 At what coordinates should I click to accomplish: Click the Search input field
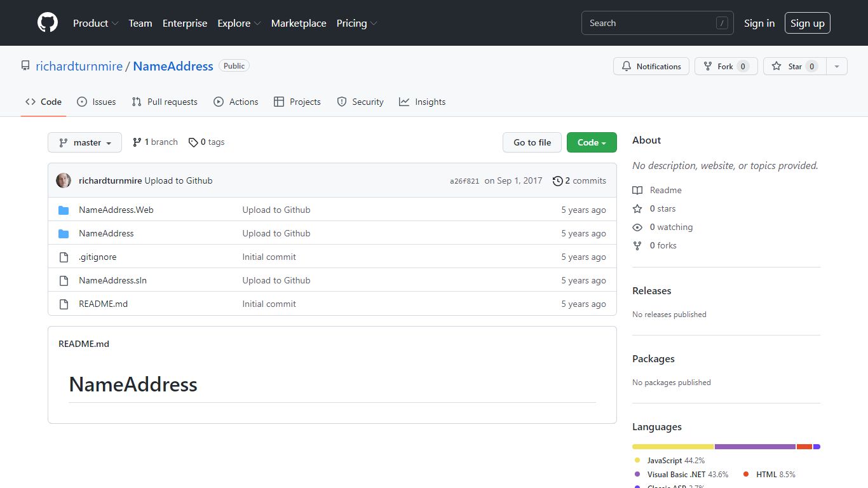[x=658, y=23]
